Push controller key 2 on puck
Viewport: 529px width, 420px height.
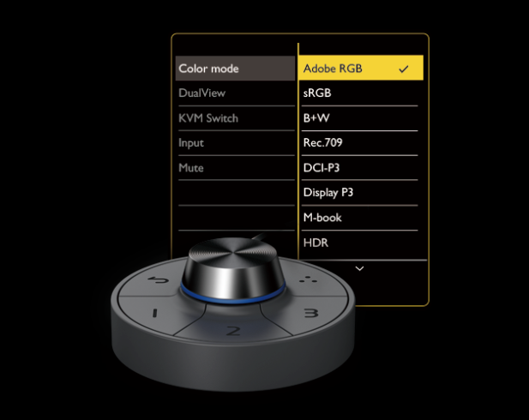point(233,331)
